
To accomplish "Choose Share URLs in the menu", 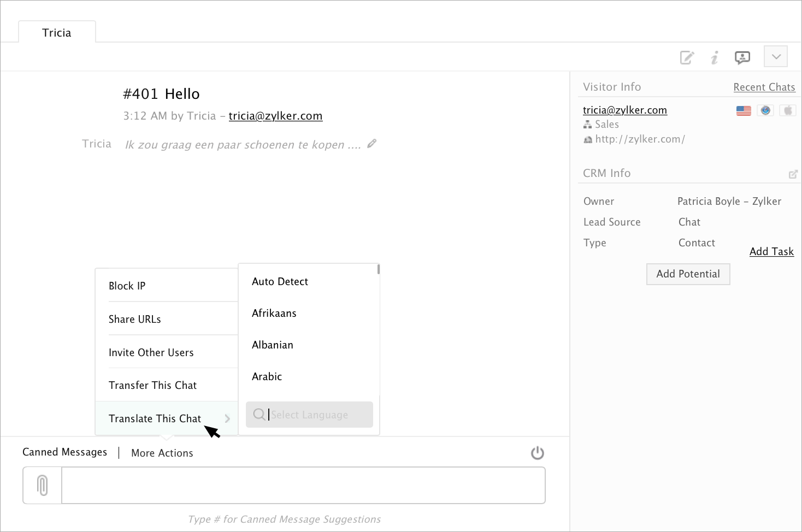I will [x=135, y=319].
